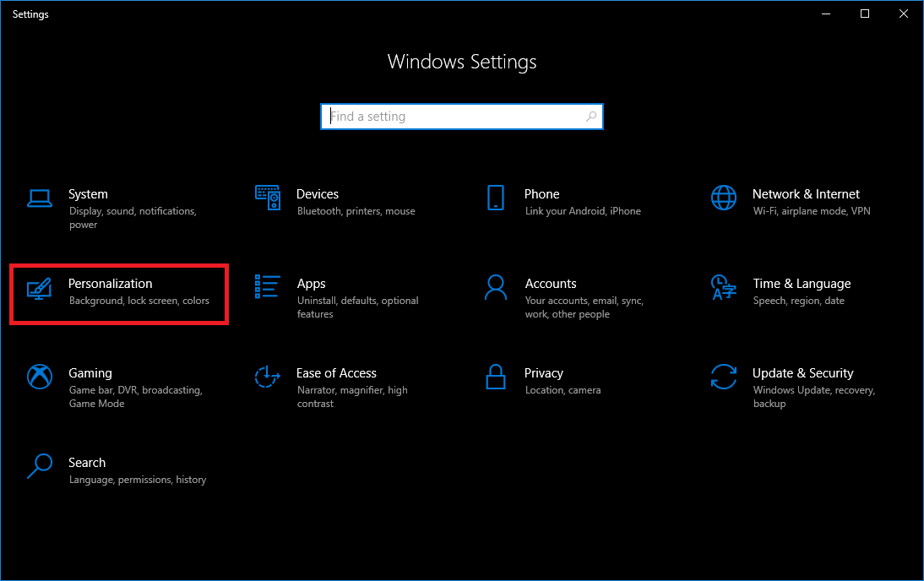
Task: Select the Phone device icon
Action: [496, 198]
